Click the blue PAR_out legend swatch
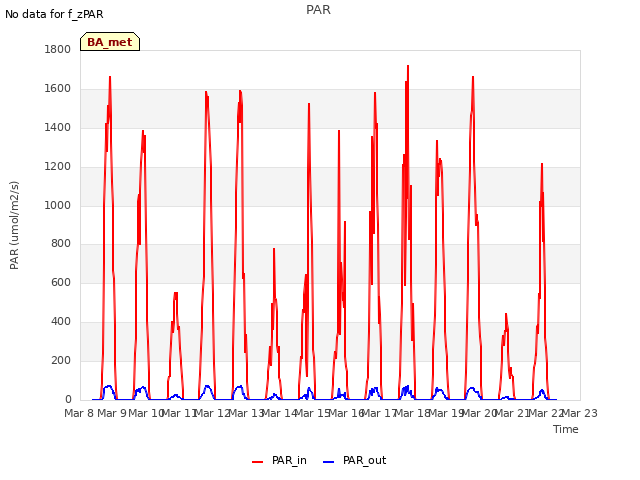640x480 pixels. 329,462
